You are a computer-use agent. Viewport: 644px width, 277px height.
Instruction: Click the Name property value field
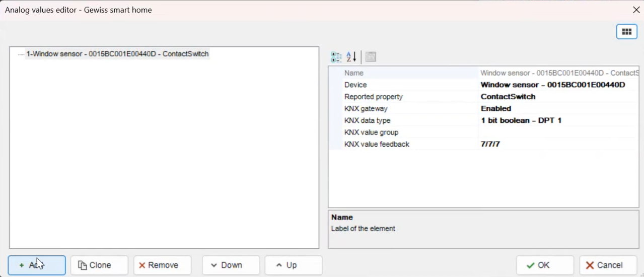point(559,73)
